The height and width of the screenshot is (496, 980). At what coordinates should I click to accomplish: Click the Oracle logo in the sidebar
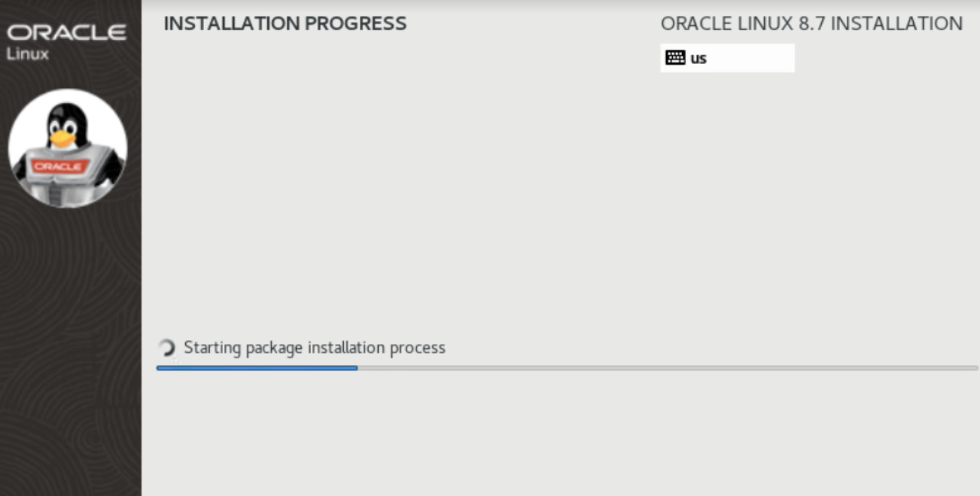[67, 33]
